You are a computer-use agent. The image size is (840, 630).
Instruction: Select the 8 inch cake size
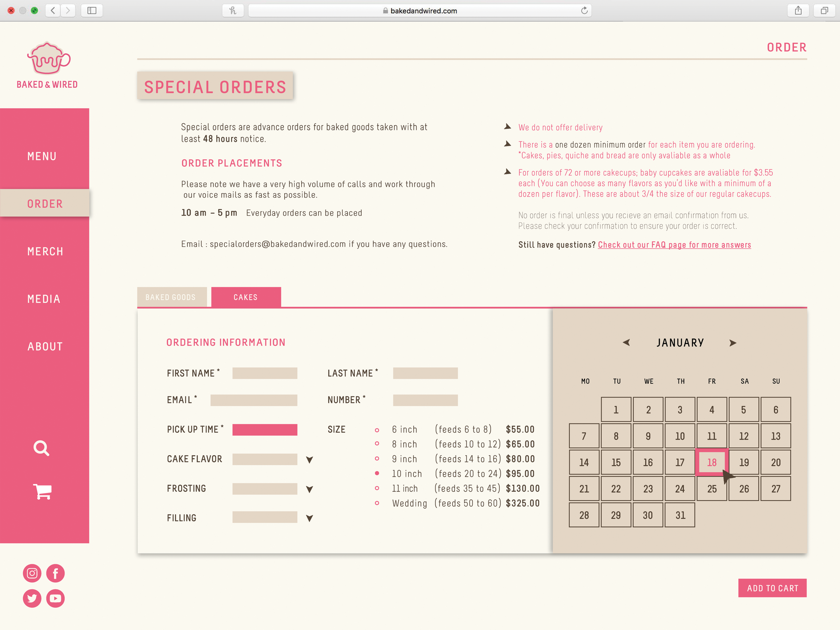(377, 444)
